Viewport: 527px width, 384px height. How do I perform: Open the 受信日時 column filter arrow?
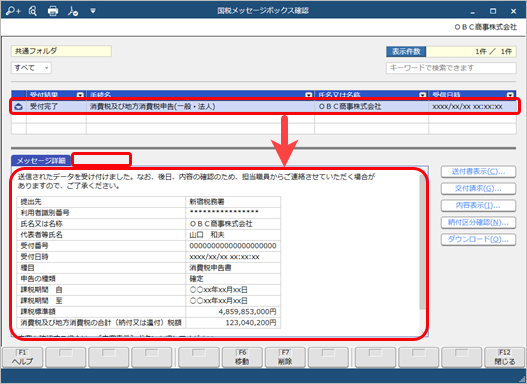pyautogui.click(x=510, y=95)
